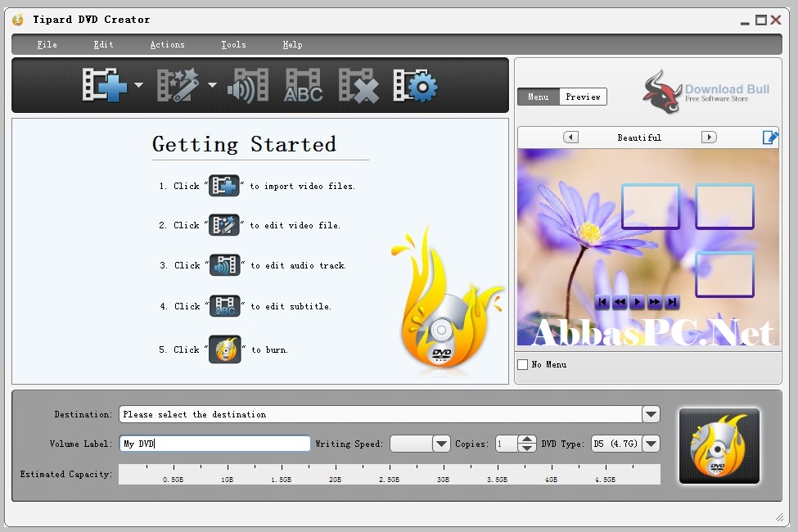This screenshot has width=798, height=532.
Task: Click the fast forward menu button
Action: [655, 302]
